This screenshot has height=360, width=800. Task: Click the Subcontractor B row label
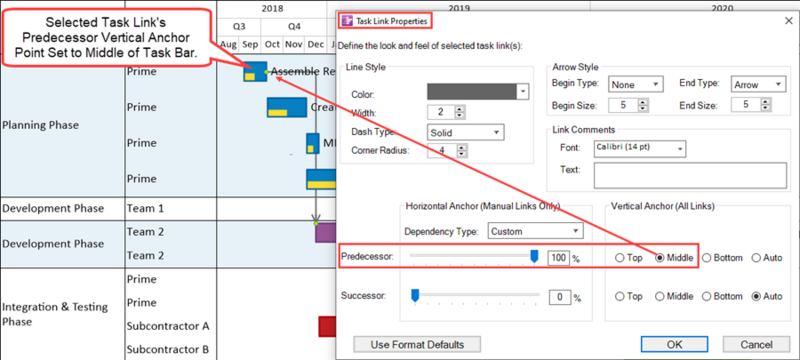click(x=168, y=349)
